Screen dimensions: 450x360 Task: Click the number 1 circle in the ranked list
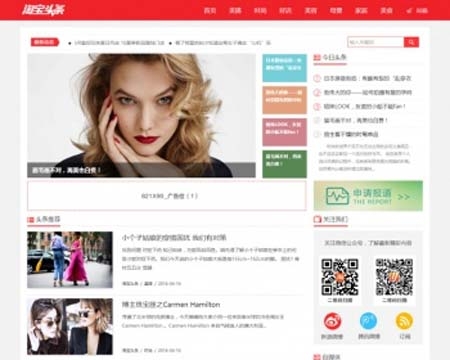317,78
